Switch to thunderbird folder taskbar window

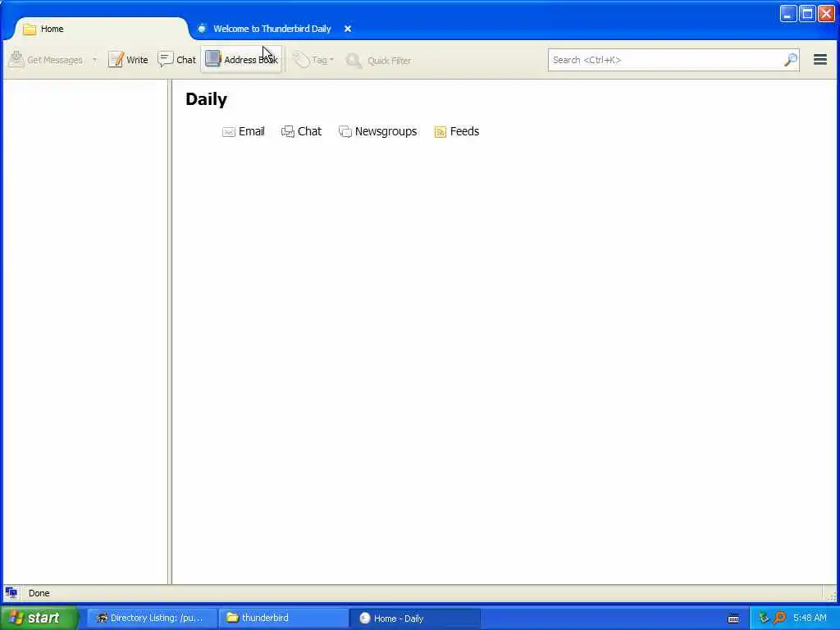[x=283, y=618]
